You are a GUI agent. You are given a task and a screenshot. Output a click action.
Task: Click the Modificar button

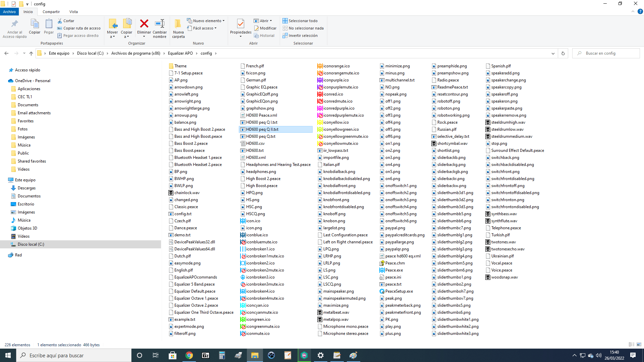coord(265,28)
